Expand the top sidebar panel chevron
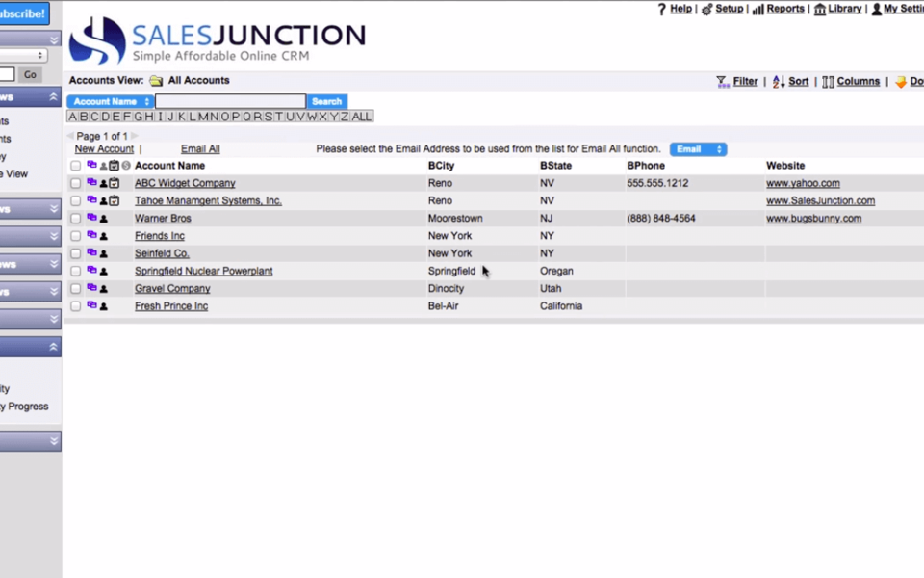 point(54,39)
